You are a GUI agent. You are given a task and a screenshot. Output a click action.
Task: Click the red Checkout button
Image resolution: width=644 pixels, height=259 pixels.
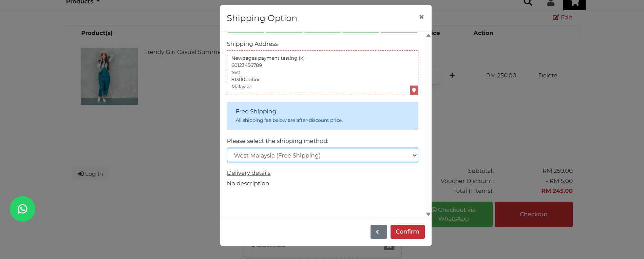pyautogui.click(x=533, y=214)
